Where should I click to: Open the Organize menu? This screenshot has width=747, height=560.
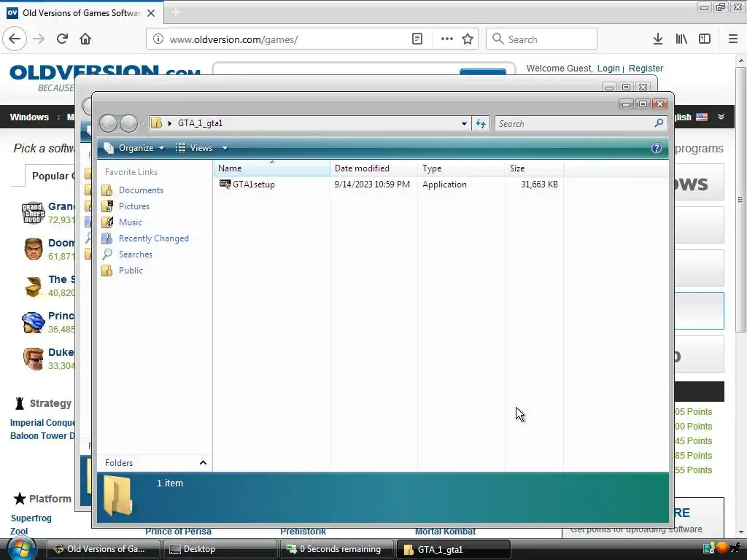[x=134, y=148]
